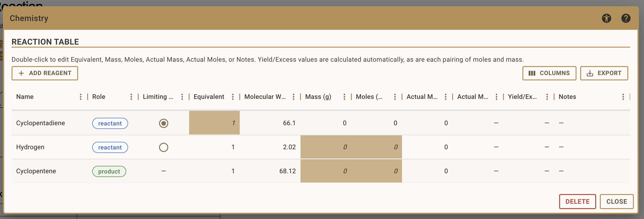Open the Mass (g) column menu icon
The image size is (644, 219).
tap(344, 97)
